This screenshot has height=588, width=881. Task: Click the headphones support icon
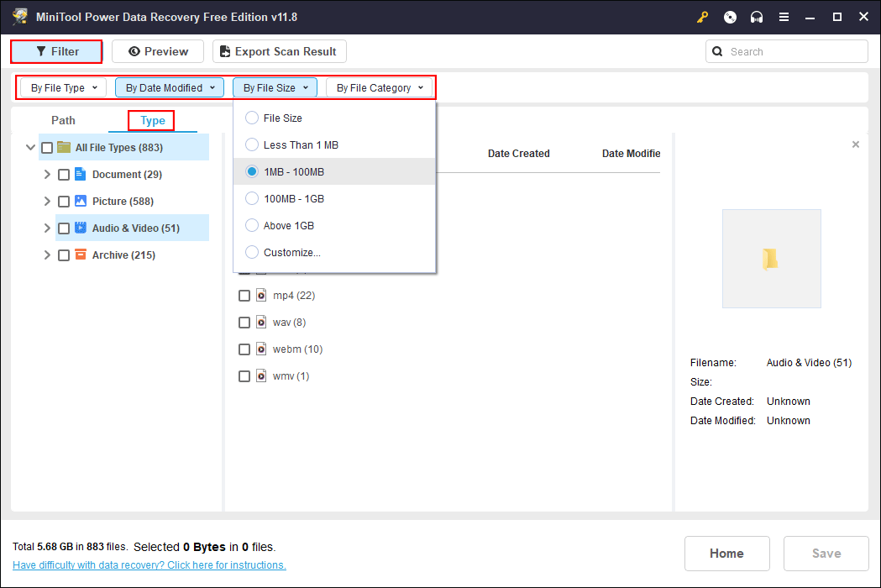point(757,17)
